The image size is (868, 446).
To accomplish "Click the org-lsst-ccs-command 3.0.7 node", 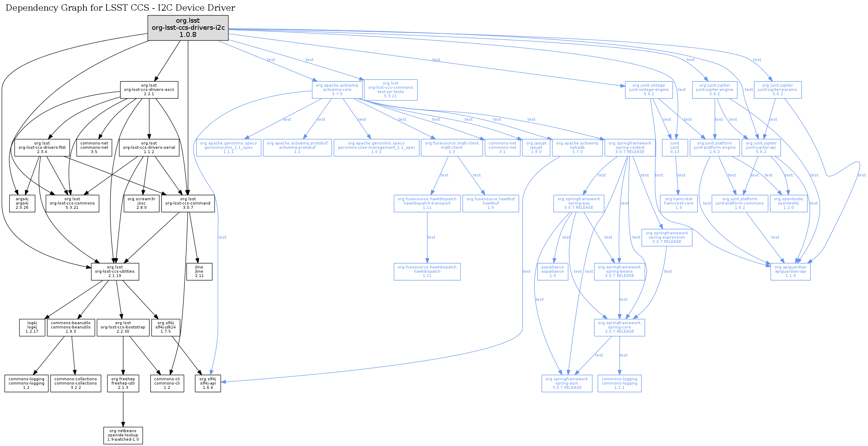I will pyautogui.click(x=188, y=203).
